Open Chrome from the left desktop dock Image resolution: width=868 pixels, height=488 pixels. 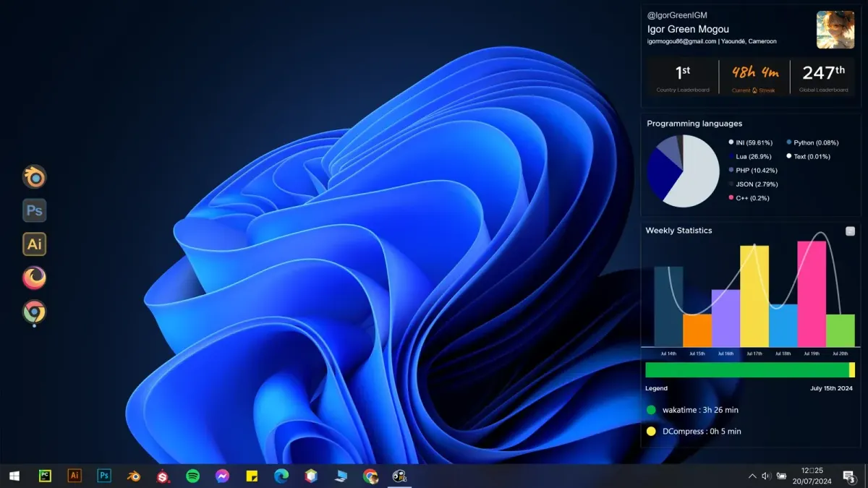click(34, 312)
